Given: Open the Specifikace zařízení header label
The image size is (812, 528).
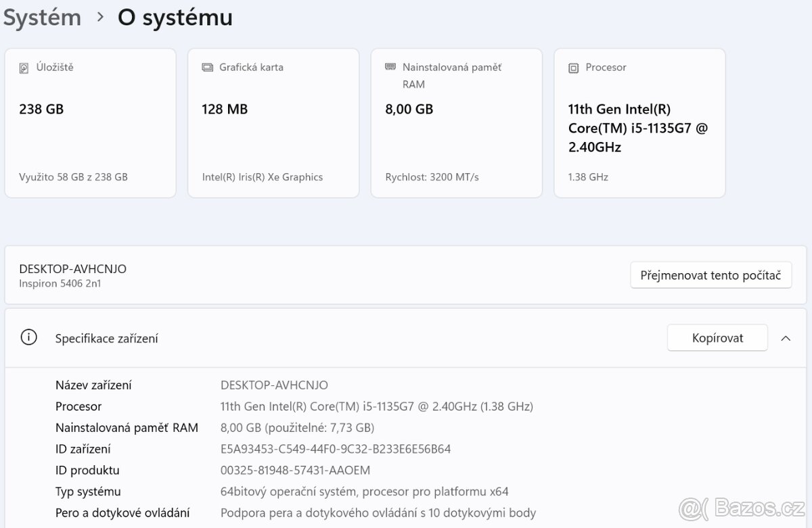Looking at the screenshot, I should pyautogui.click(x=106, y=338).
